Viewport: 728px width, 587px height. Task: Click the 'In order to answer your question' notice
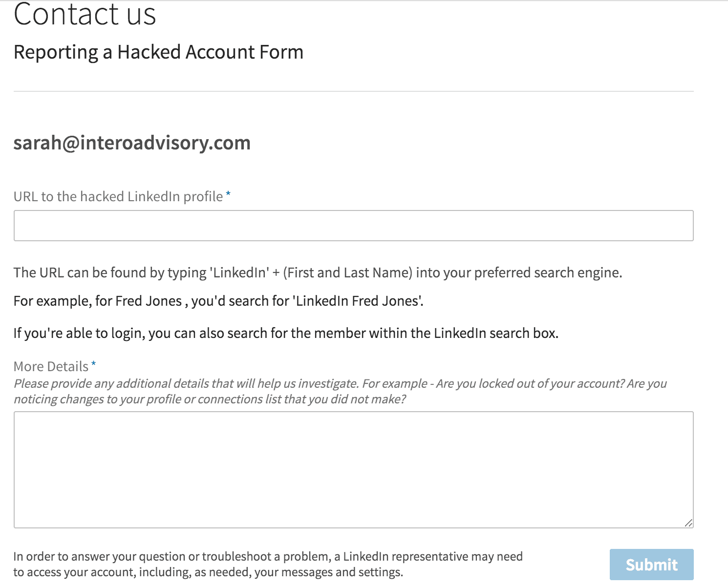coord(268,556)
